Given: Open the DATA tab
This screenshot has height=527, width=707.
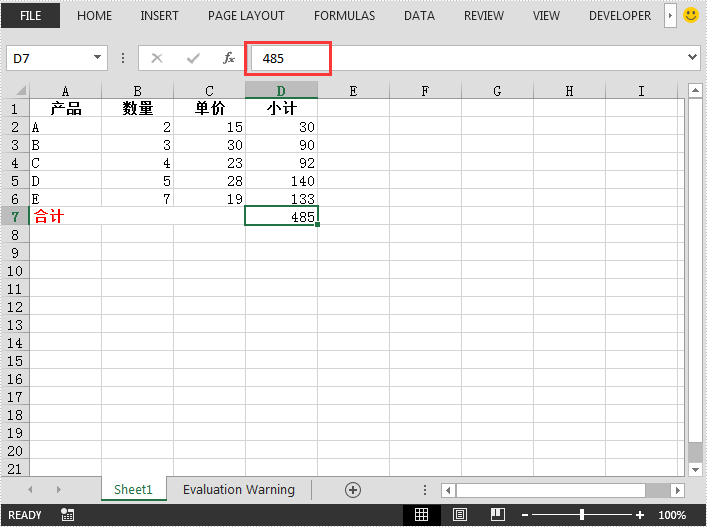Looking at the screenshot, I should [x=419, y=16].
